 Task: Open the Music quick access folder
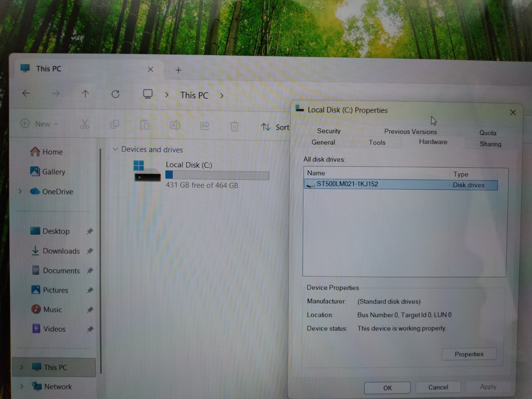coord(47,310)
